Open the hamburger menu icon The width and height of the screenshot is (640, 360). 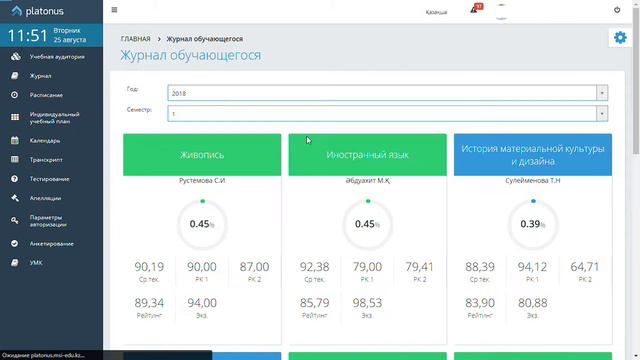[114, 10]
